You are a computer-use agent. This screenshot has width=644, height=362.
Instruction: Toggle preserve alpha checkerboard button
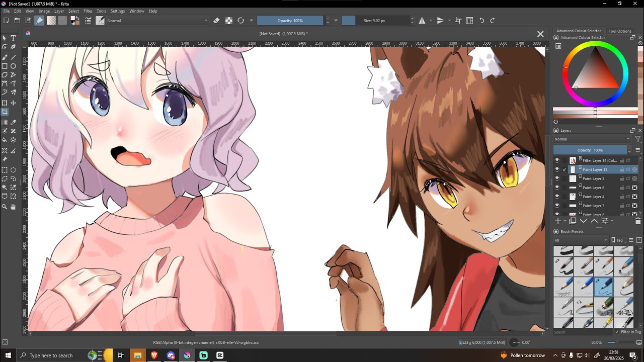click(229, 21)
